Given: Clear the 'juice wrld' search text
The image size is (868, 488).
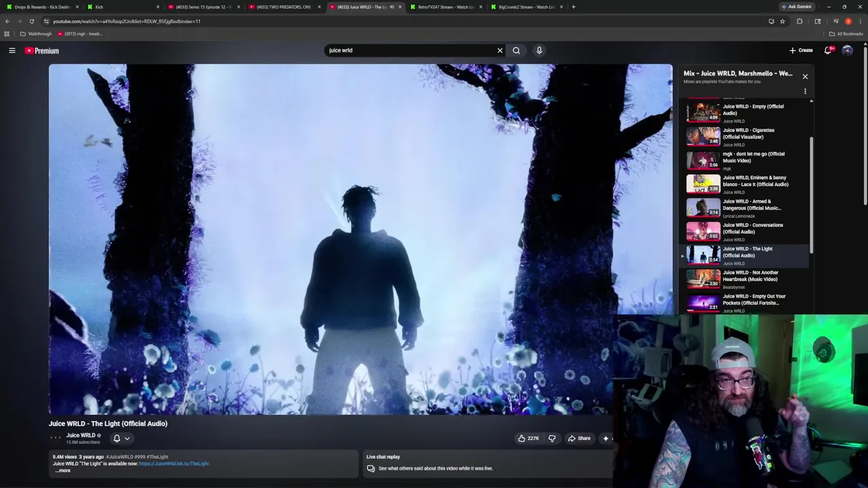Looking at the screenshot, I should pos(500,50).
